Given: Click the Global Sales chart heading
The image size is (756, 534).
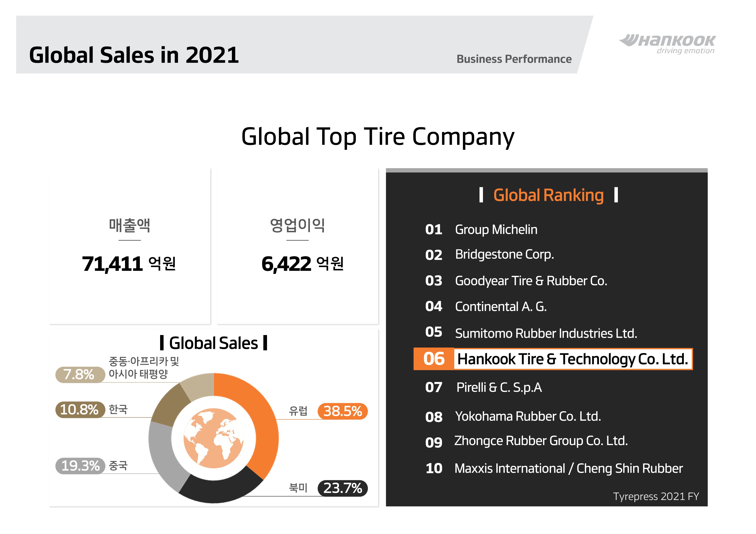Looking at the screenshot, I should (213, 343).
